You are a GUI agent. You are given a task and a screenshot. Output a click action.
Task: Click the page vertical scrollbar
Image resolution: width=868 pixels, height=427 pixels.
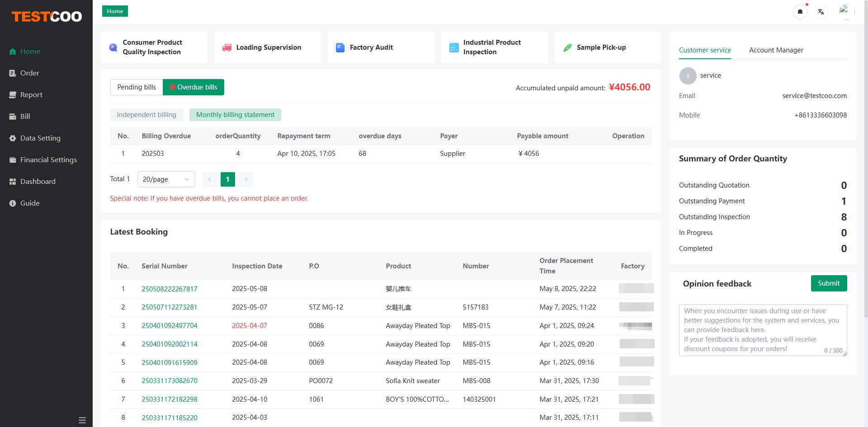click(x=865, y=158)
